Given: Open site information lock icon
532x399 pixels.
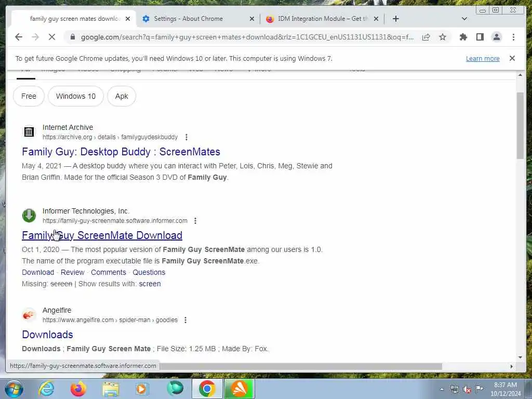Looking at the screenshot, I should pyautogui.click(x=73, y=37).
